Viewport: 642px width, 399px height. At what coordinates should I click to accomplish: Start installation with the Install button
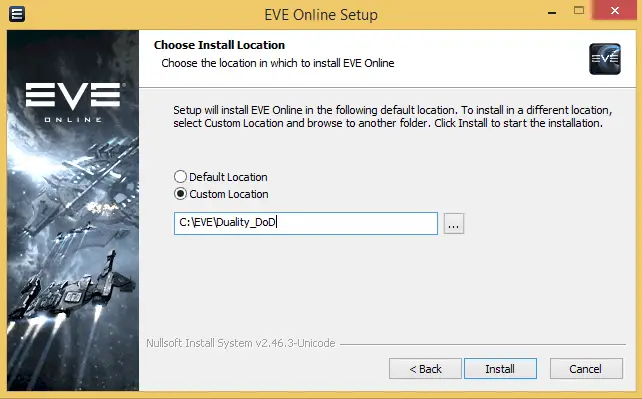pyautogui.click(x=500, y=369)
